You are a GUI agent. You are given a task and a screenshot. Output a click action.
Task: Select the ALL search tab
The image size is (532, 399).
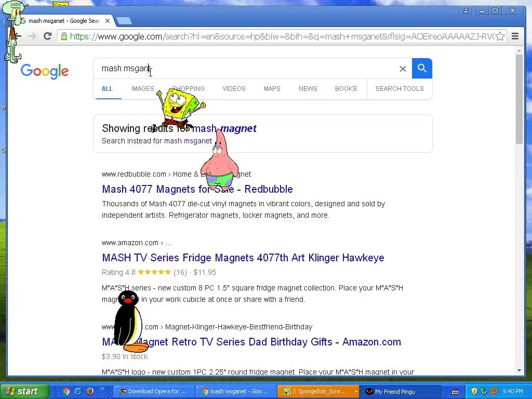click(107, 88)
